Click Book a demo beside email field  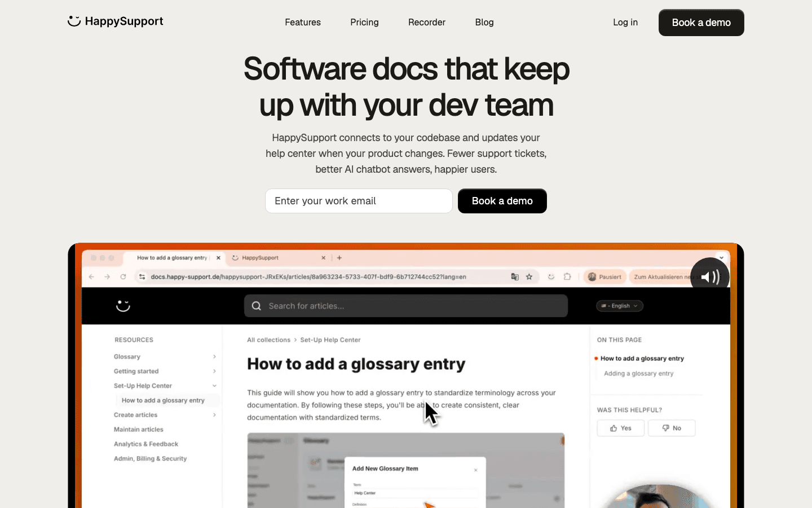502,201
